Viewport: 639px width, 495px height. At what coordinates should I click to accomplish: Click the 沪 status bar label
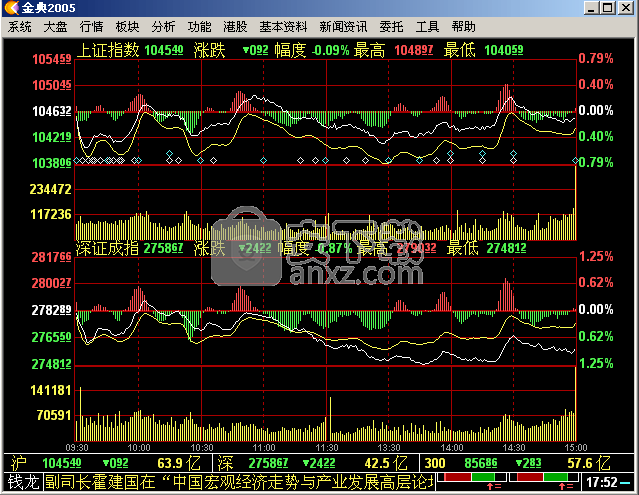click(x=19, y=463)
